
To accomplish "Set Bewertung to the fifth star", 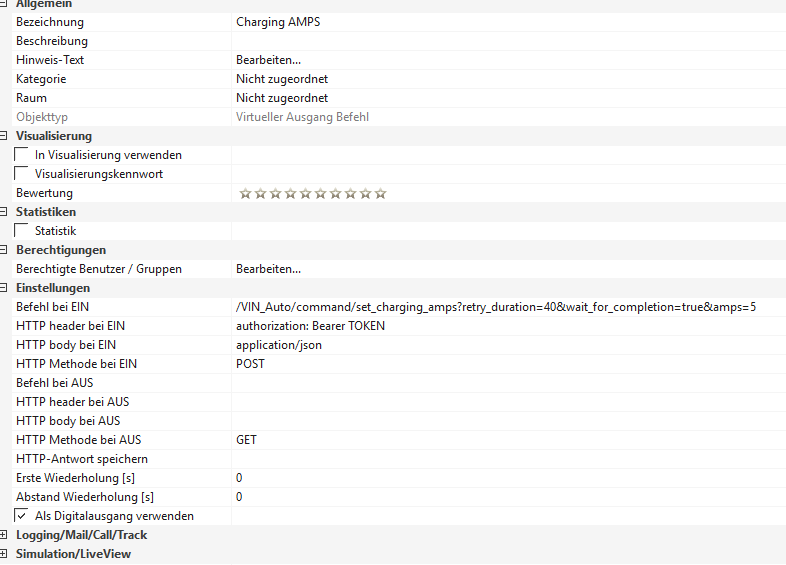I will click(x=305, y=194).
